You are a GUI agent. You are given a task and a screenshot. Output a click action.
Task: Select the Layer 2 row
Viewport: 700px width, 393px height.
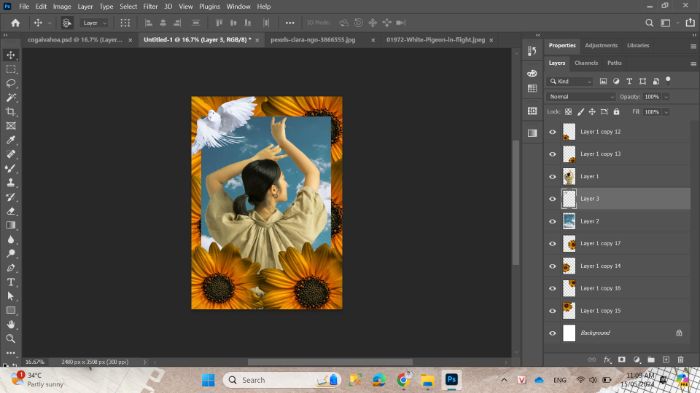tap(617, 221)
